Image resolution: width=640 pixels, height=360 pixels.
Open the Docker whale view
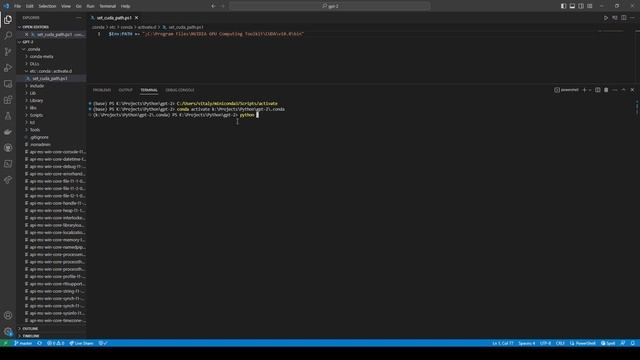click(x=8, y=132)
